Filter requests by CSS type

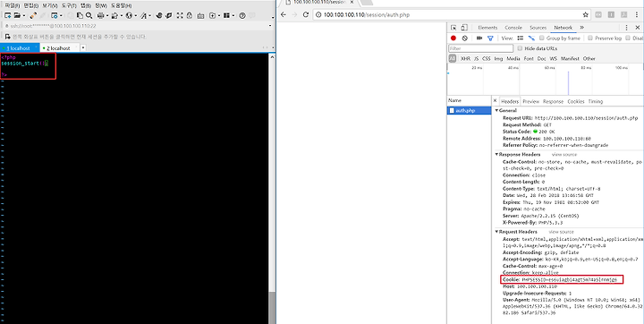[487, 59]
